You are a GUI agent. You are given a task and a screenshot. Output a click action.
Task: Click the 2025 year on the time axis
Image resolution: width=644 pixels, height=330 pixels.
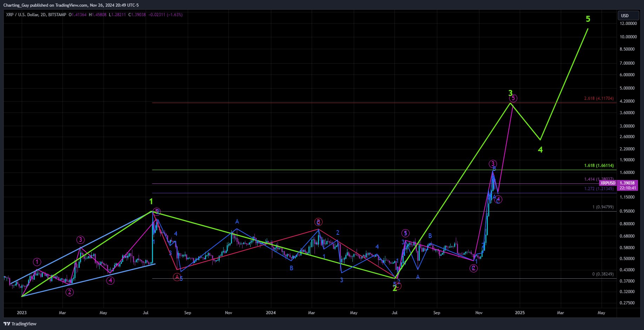coord(520,313)
